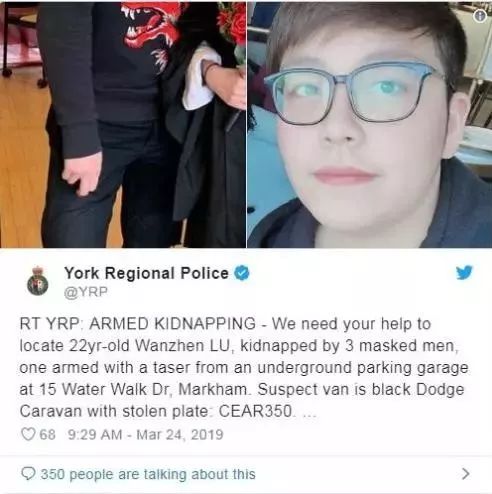Click the name Wanzhen LU in tweet
Screen dimensions: 492x494
[183, 346]
